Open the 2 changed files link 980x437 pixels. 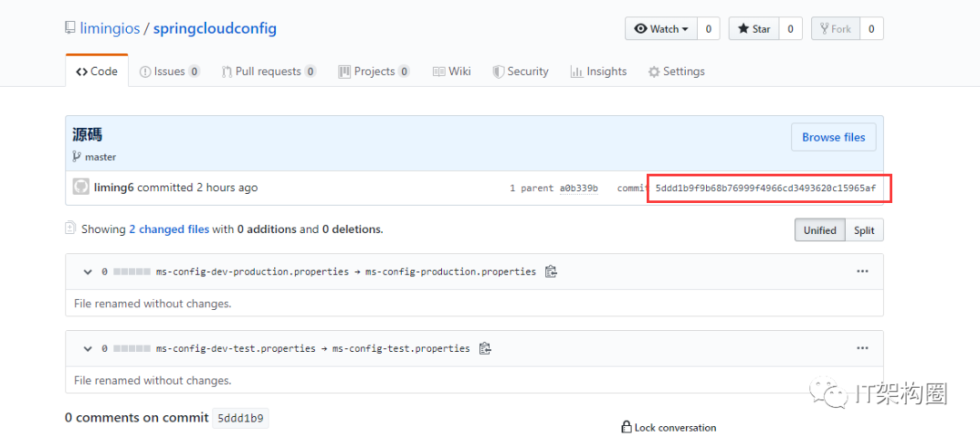pyautogui.click(x=169, y=229)
